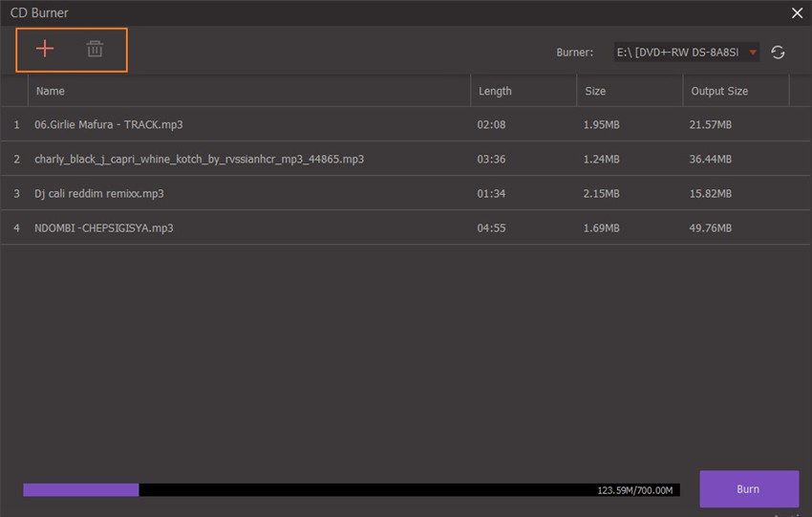Click row number 1
Image resolution: width=812 pixels, height=517 pixels.
point(16,125)
